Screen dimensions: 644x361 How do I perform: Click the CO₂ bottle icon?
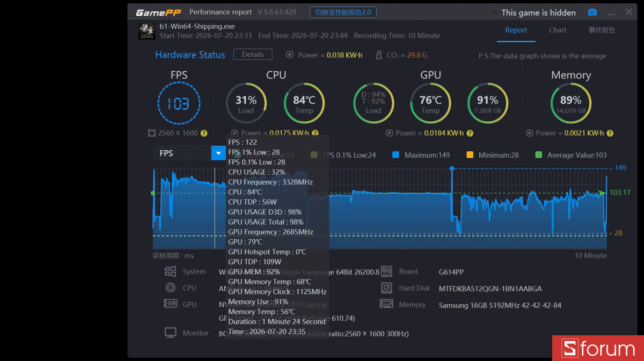click(x=379, y=55)
